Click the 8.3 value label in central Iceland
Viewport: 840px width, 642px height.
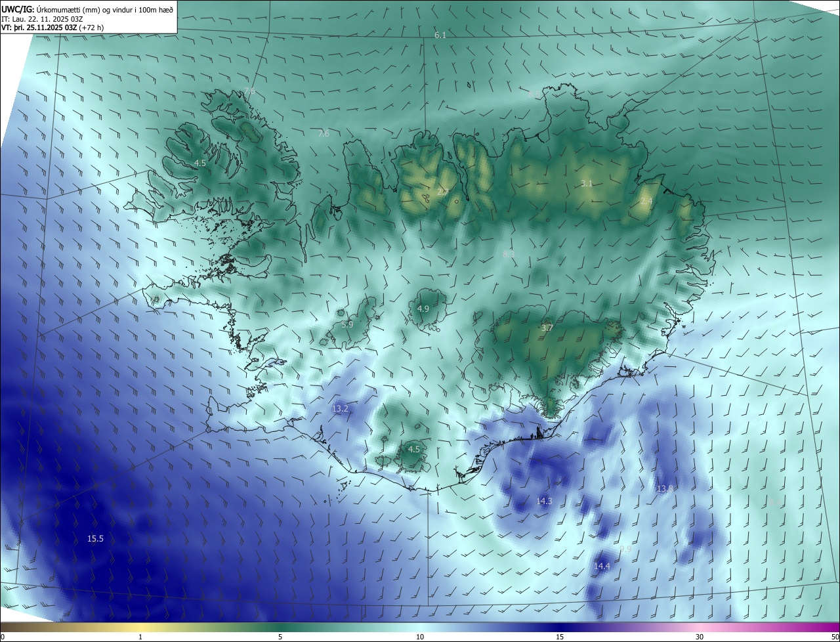click(x=509, y=254)
